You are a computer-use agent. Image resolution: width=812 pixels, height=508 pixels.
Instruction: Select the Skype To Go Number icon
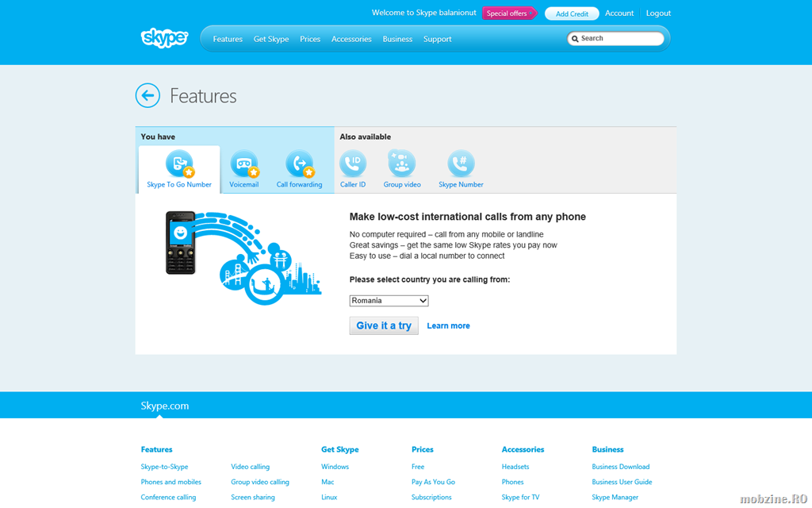[179, 164]
